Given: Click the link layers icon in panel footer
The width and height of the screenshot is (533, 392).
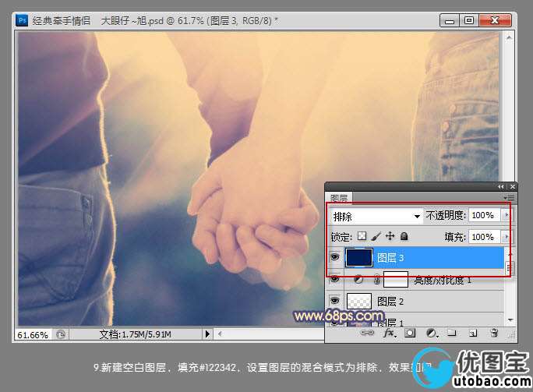Looking at the screenshot, I should coord(367,333).
